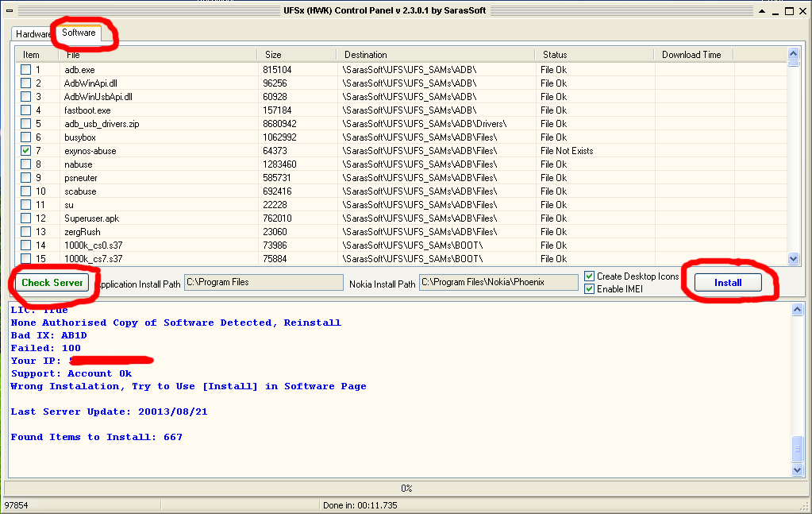The width and height of the screenshot is (812, 514).
Task: Disable Create Desktop Icons checkbox
Action: tap(589, 276)
